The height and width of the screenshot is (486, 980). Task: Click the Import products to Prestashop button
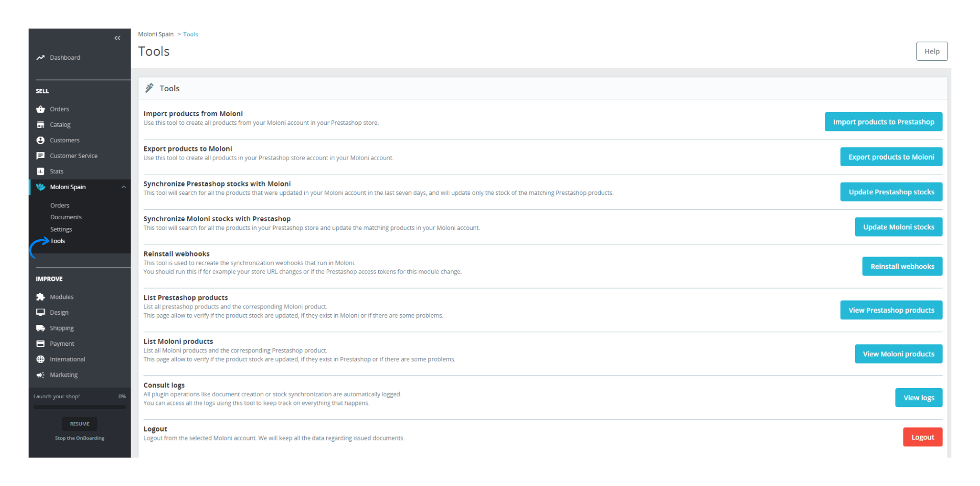click(x=884, y=121)
